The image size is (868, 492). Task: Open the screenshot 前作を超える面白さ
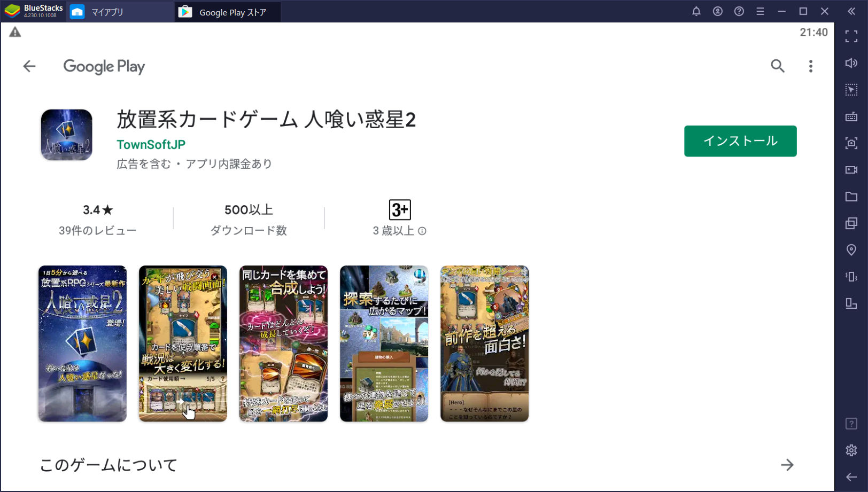pyautogui.click(x=484, y=343)
